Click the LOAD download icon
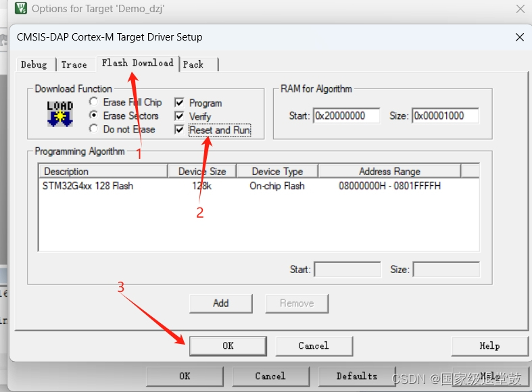This screenshot has height=392, width=532. coord(60,114)
